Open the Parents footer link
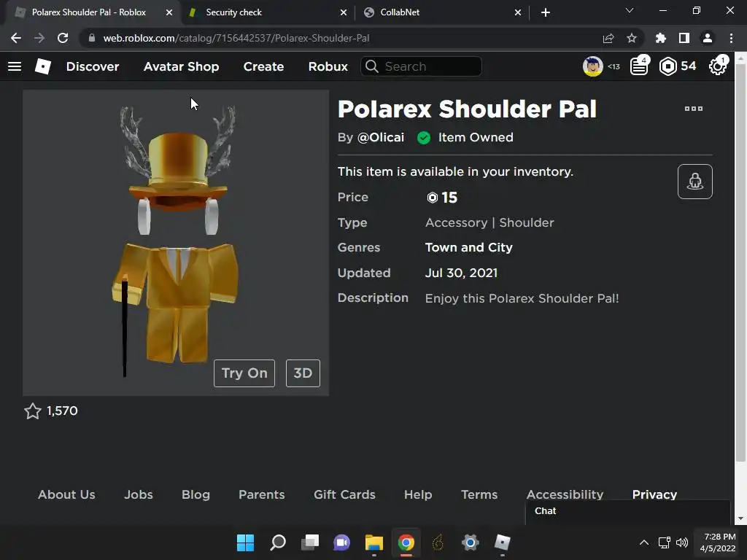The image size is (747, 560). [x=262, y=495]
